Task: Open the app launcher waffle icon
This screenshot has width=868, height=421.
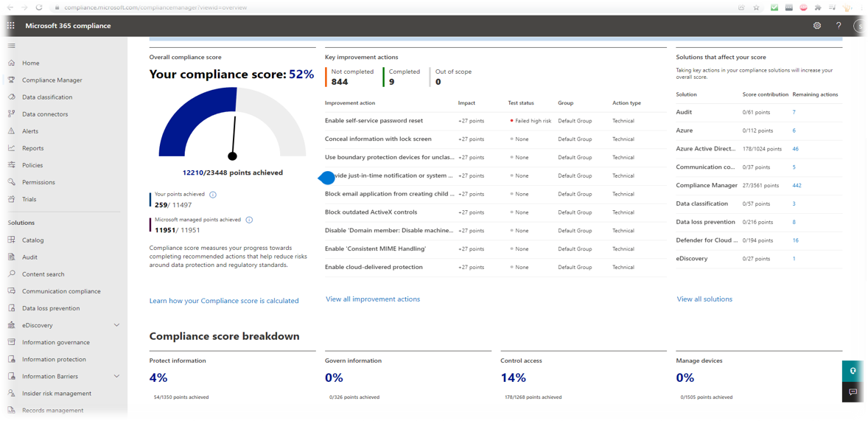Action: (10, 25)
